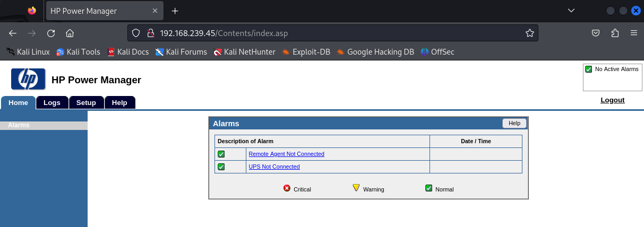Switch to the Setup tab
This screenshot has height=227, width=644.
click(x=86, y=102)
